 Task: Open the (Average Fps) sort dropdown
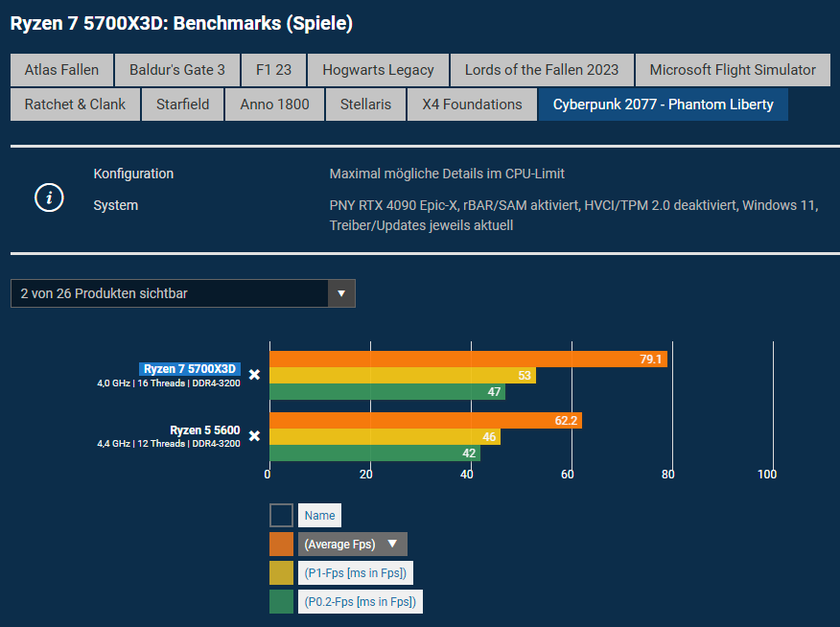pos(353,544)
